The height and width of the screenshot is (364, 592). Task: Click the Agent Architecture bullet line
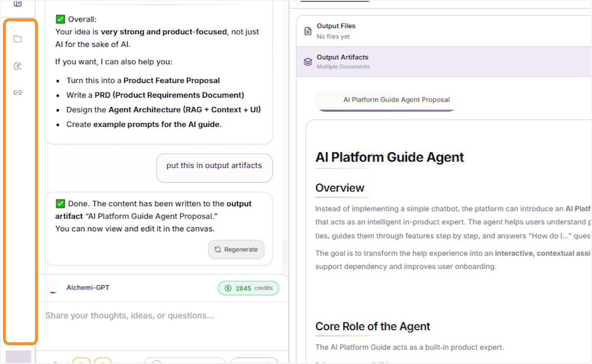[164, 109]
